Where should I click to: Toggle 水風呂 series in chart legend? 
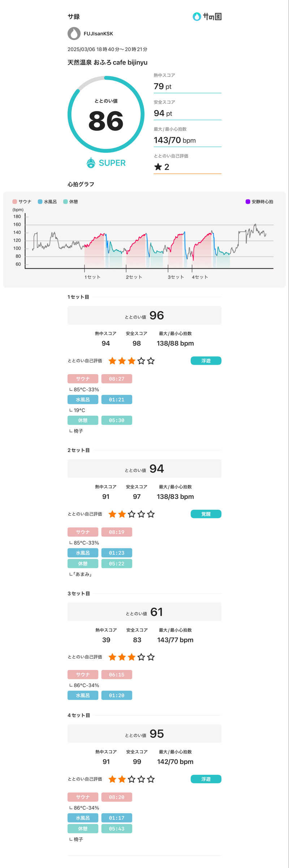click(x=47, y=202)
